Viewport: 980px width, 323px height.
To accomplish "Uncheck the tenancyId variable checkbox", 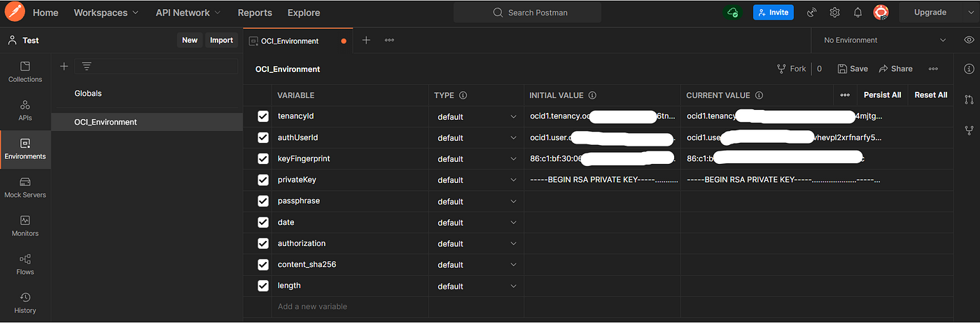I will (x=263, y=116).
